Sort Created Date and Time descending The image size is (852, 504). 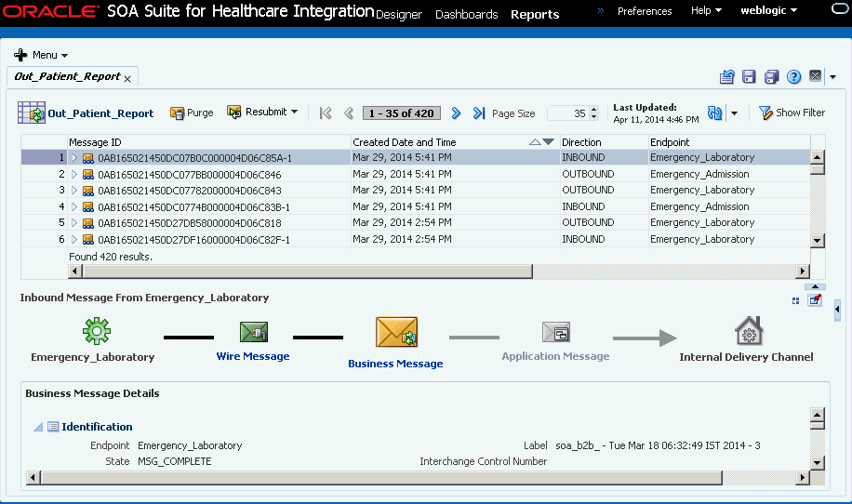pyautogui.click(x=548, y=141)
